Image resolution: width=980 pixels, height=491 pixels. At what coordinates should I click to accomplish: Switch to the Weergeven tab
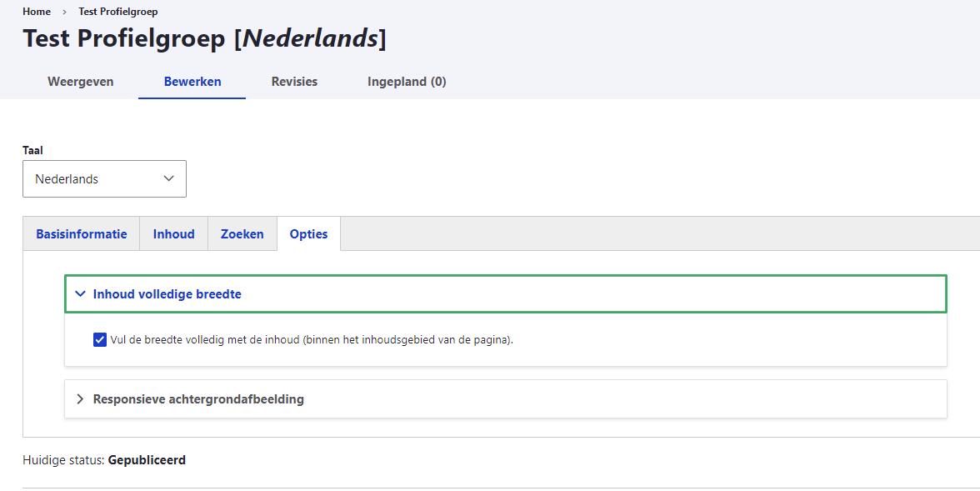(x=81, y=82)
